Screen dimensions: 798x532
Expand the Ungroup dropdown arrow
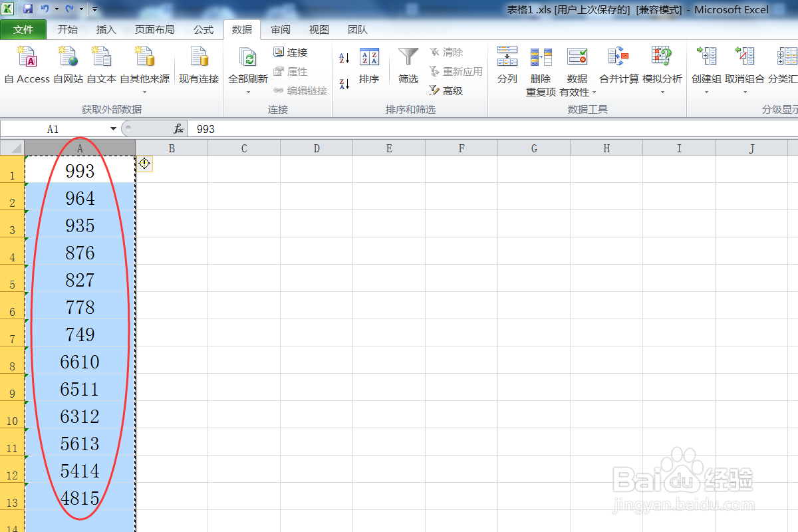tap(745, 92)
